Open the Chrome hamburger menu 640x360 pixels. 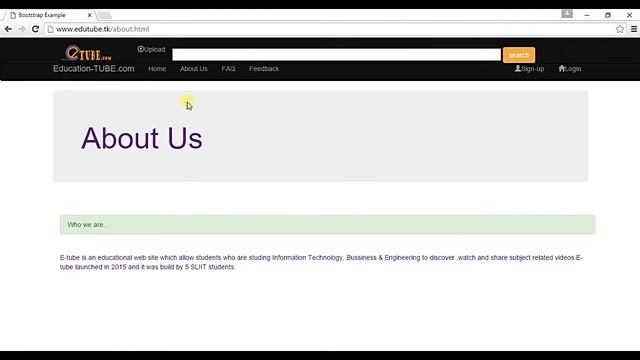pos(634,29)
